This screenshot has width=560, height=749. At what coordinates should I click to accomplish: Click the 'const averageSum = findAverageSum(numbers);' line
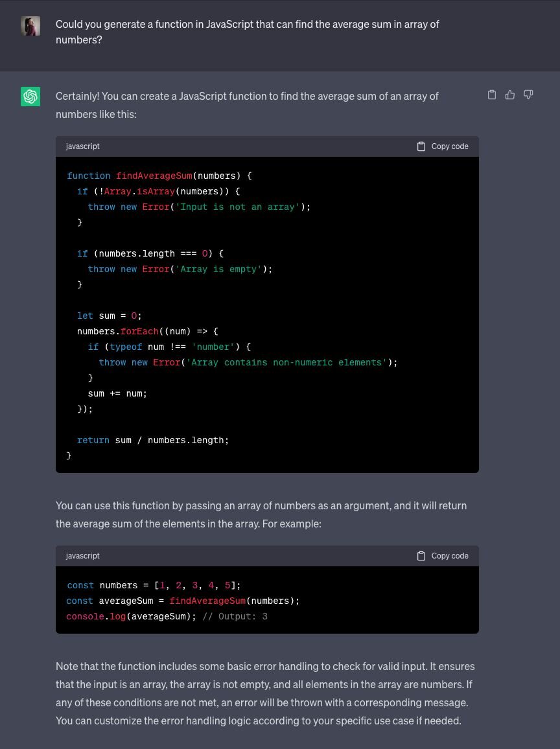point(183,601)
